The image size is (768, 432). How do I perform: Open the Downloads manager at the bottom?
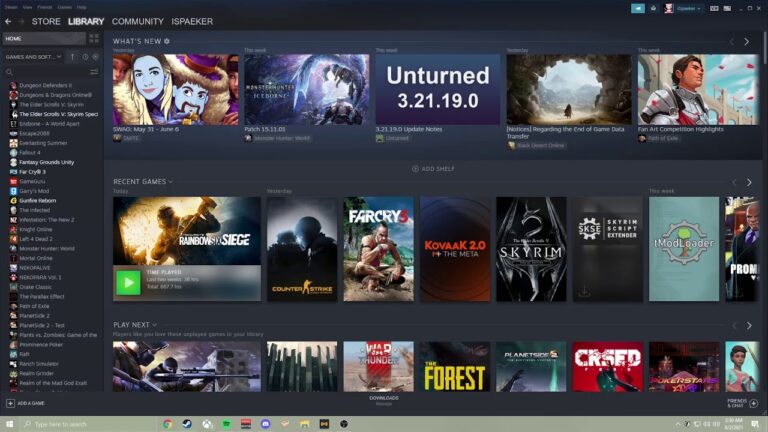coord(384,401)
